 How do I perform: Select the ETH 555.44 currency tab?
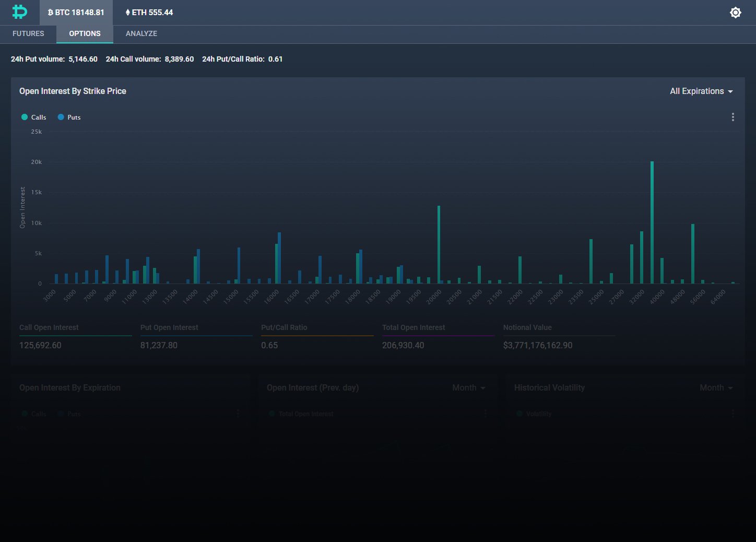point(149,13)
